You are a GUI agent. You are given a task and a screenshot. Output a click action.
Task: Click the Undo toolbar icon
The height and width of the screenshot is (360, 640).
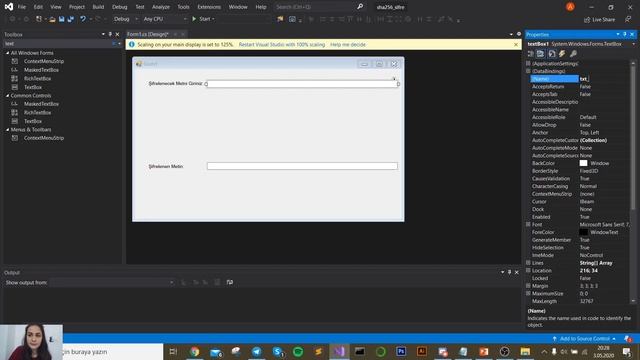[83, 19]
